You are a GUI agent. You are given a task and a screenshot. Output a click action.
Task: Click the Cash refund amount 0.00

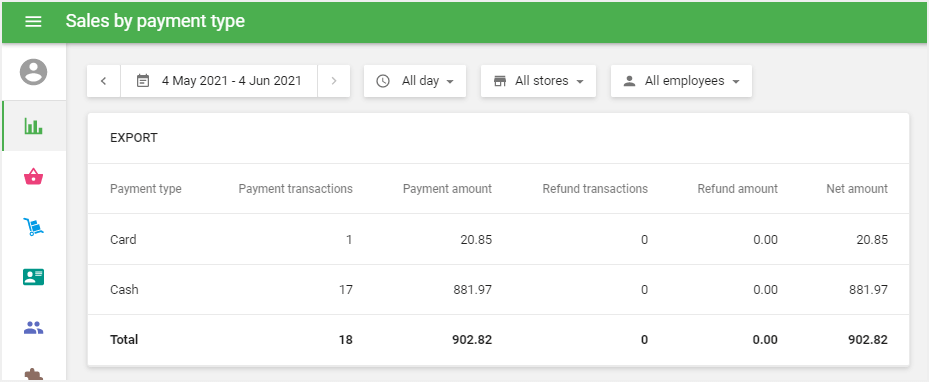pyautogui.click(x=765, y=290)
